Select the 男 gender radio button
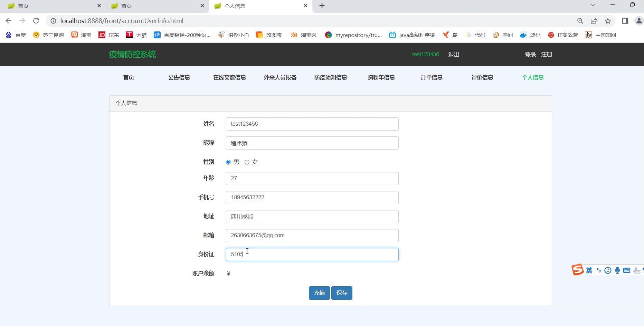 click(x=228, y=162)
